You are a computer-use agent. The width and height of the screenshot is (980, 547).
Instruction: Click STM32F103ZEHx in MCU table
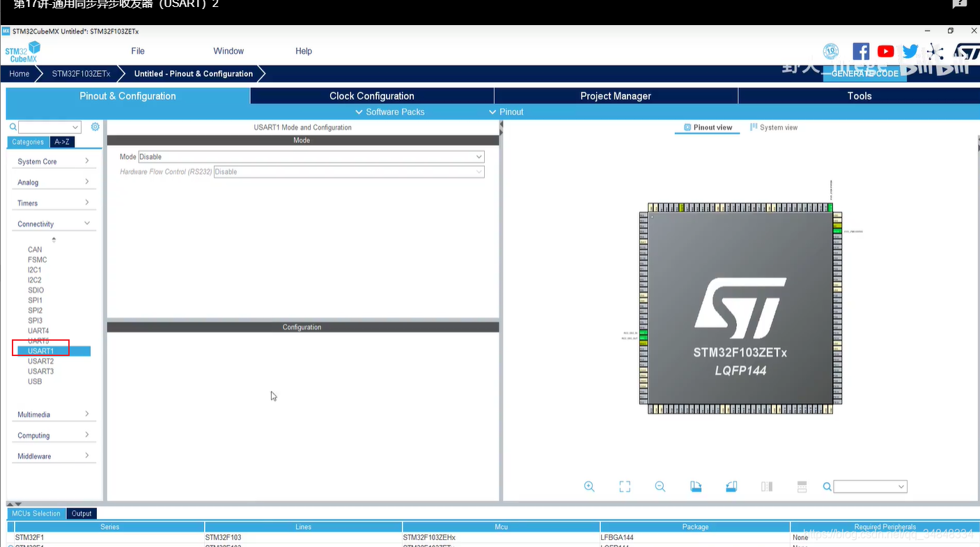(x=429, y=537)
